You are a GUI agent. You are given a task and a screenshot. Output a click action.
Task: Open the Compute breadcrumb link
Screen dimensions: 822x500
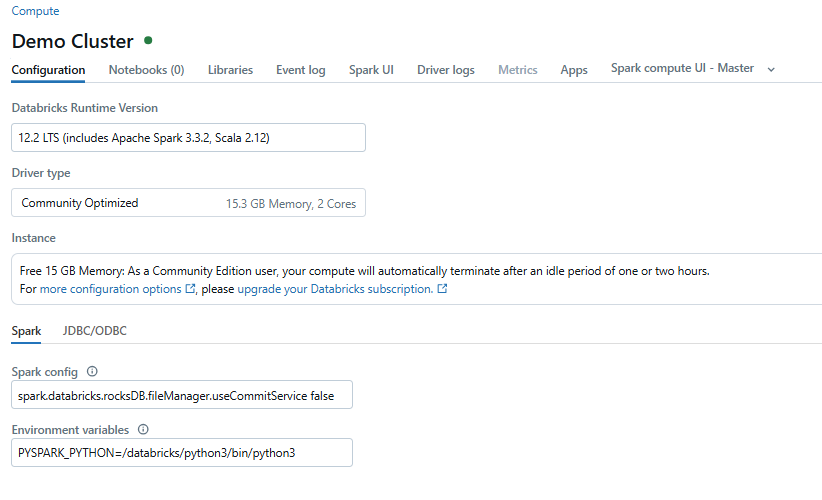(35, 11)
